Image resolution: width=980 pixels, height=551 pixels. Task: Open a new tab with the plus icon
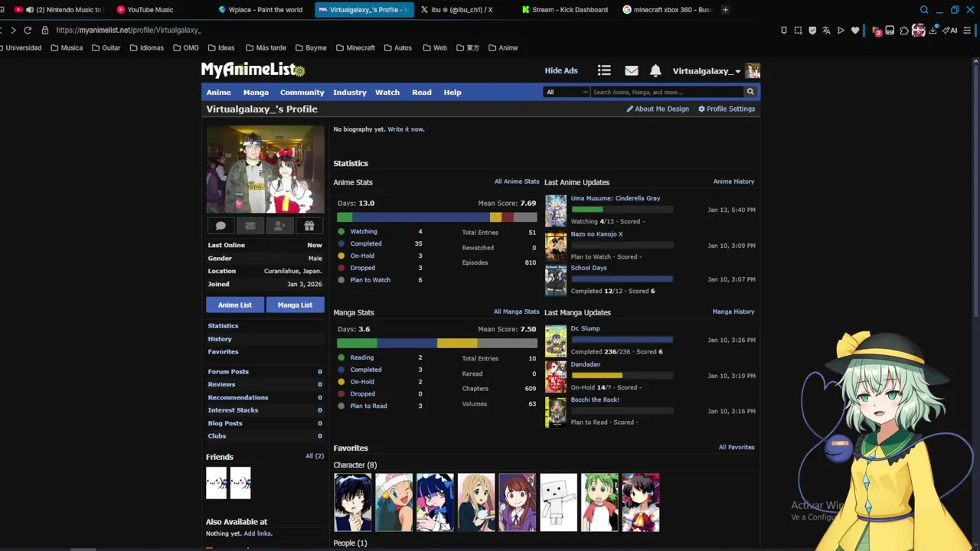[x=725, y=9]
